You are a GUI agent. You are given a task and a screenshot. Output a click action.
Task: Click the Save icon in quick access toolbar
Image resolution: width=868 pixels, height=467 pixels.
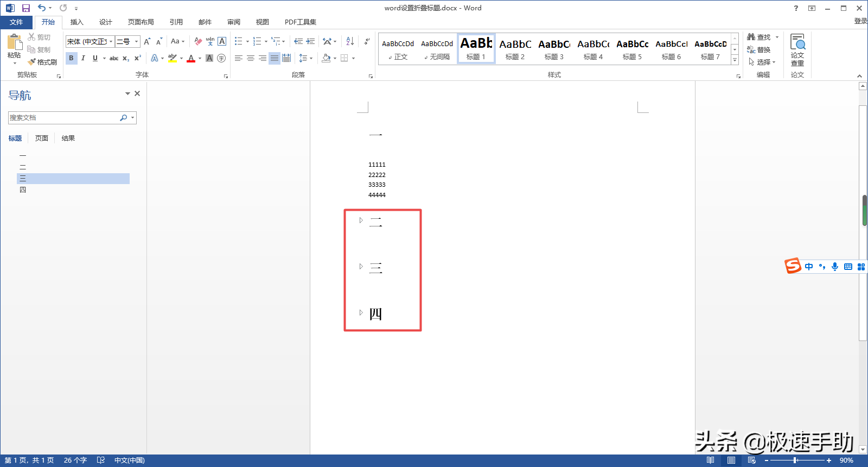25,8
